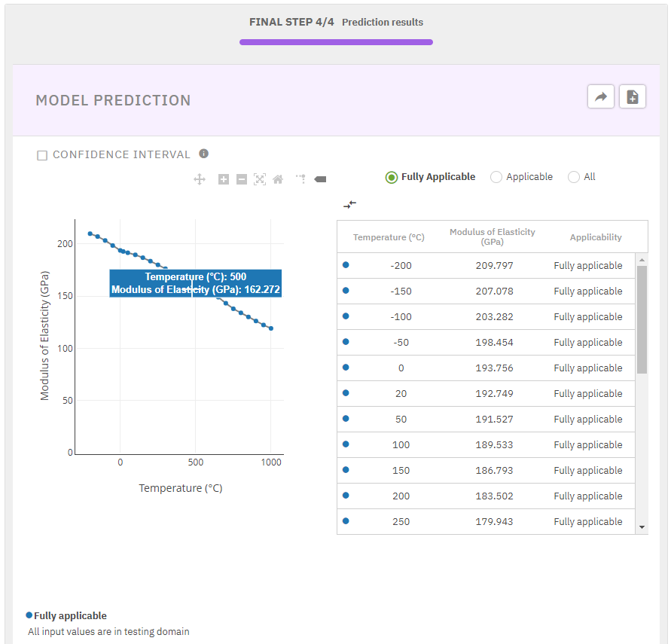Click the Temperature (°C) column header
This screenshot has width=671, height=644.
click(389, 237)
